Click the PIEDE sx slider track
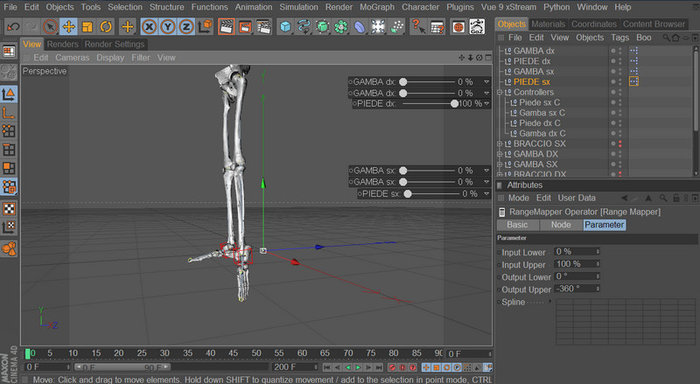The image size is (700, 384). [x=433, y=194]
